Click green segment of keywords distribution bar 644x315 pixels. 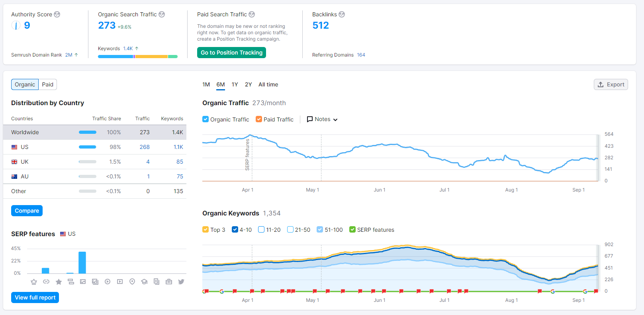click(173, 57)
